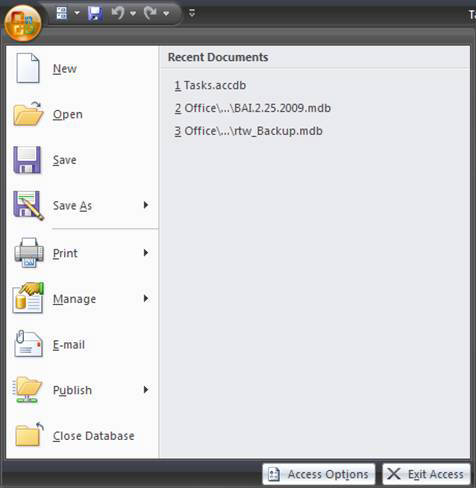The image size is (476, 488).
Task: Click the Exit Access button
Action: coord(426,474)
